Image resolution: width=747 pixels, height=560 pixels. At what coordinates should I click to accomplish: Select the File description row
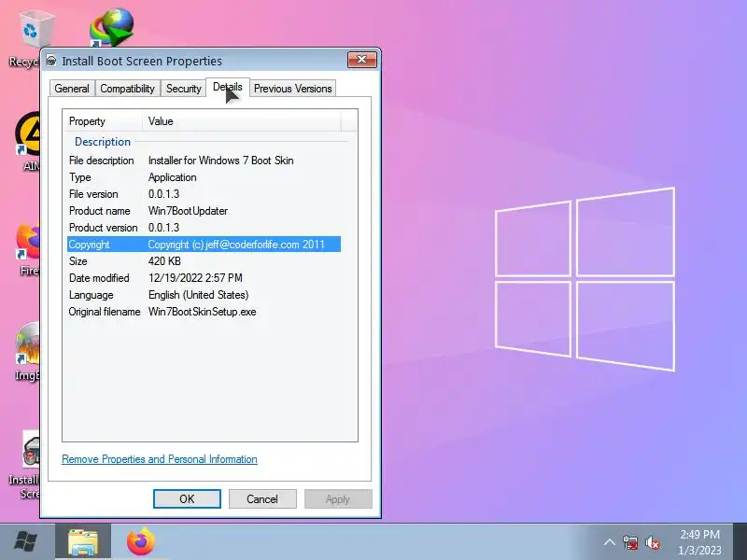(x=204, y=161)
